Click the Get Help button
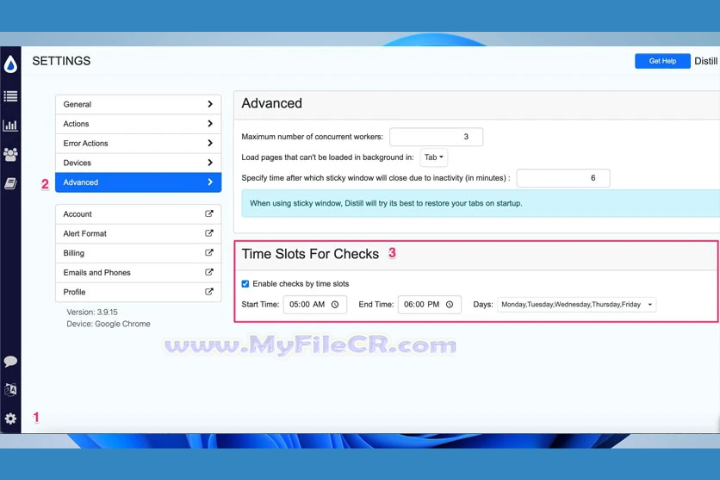The image size is (720, 480). tap(662, 61)
